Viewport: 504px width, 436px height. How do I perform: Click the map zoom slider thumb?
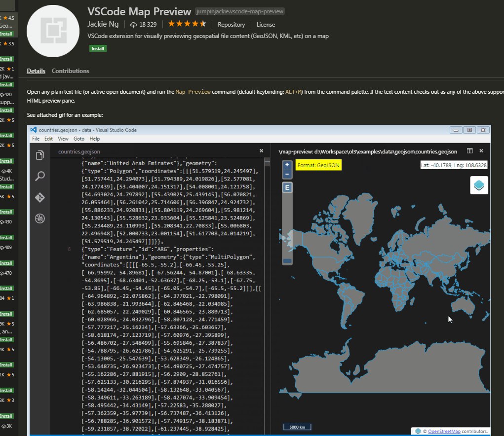287,261
